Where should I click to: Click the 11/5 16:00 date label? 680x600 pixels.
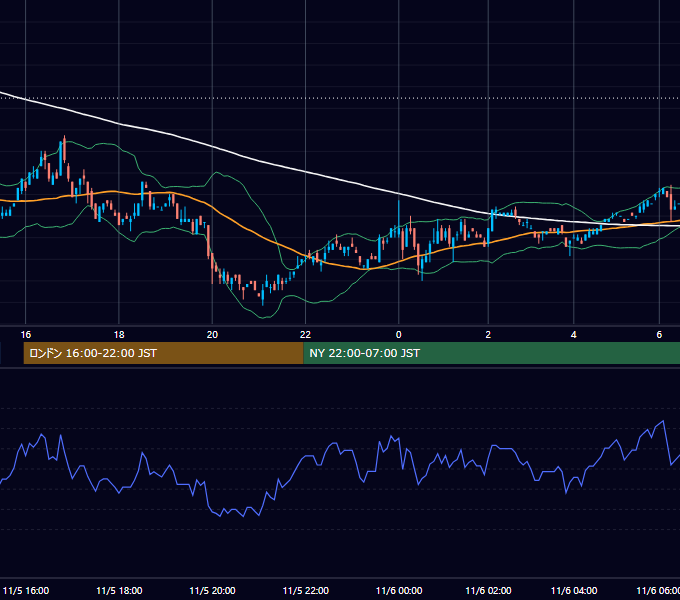26,590
